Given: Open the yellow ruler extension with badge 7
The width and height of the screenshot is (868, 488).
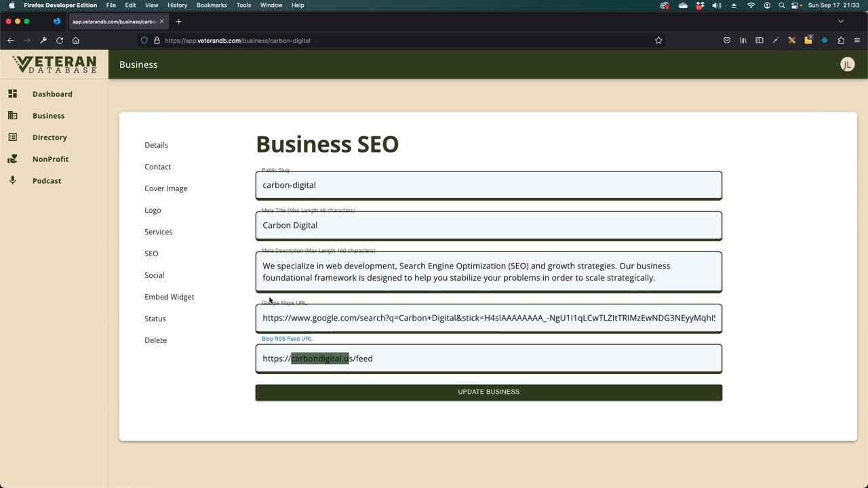Looking at the screenshot, I should [808, 40].
